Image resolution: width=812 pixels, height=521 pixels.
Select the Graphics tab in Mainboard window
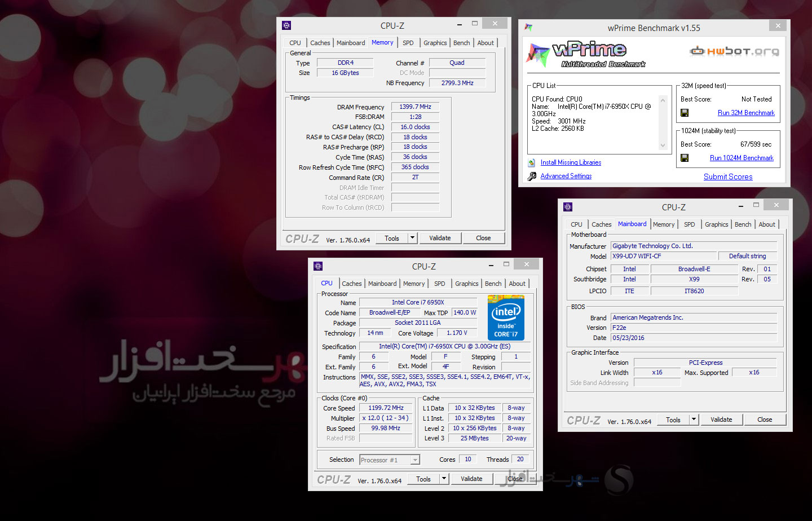click(x=716, y=224)
